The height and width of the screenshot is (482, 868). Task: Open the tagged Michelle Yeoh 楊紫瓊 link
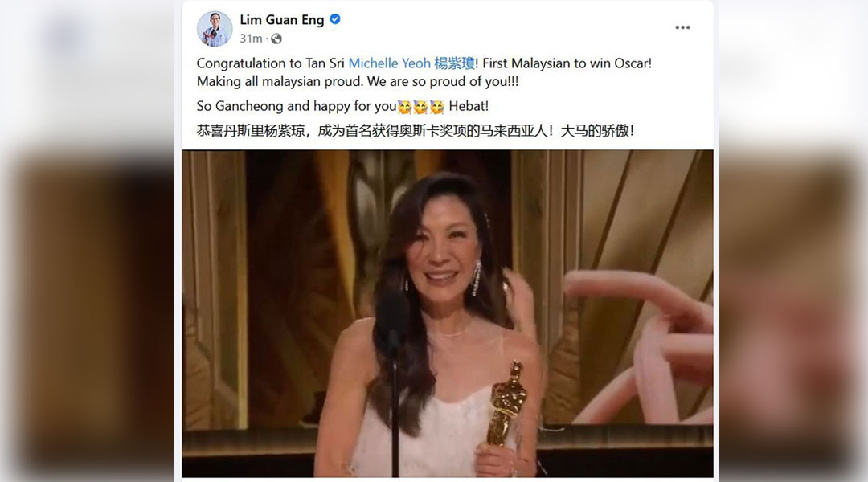pos(411,63)
